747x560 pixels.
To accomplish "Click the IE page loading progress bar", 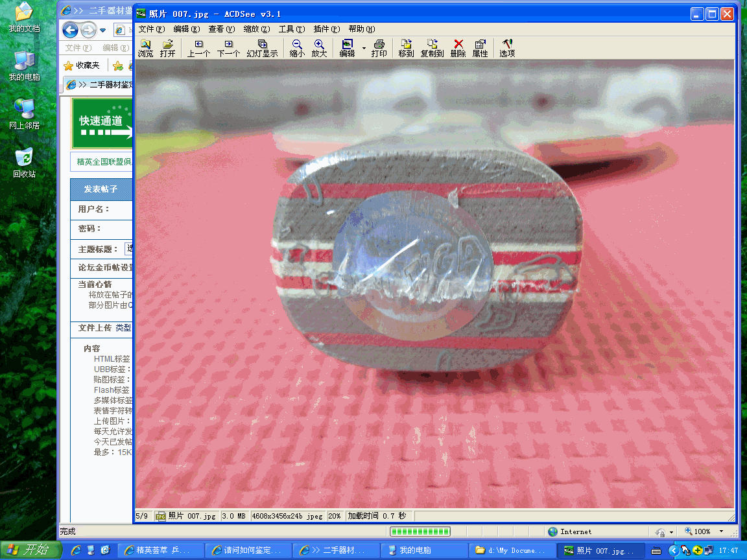I will (x=420, y=531).
